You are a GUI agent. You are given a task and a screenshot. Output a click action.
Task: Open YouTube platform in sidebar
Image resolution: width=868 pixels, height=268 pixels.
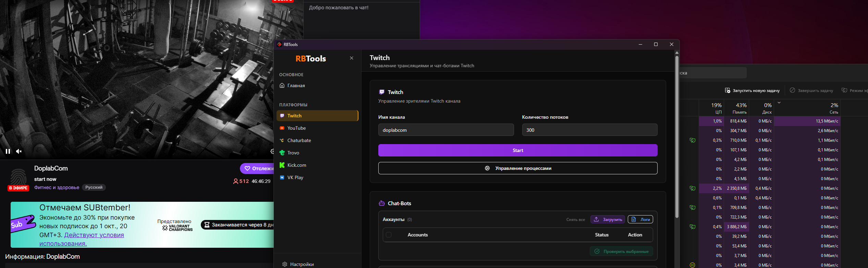point(296,128)
